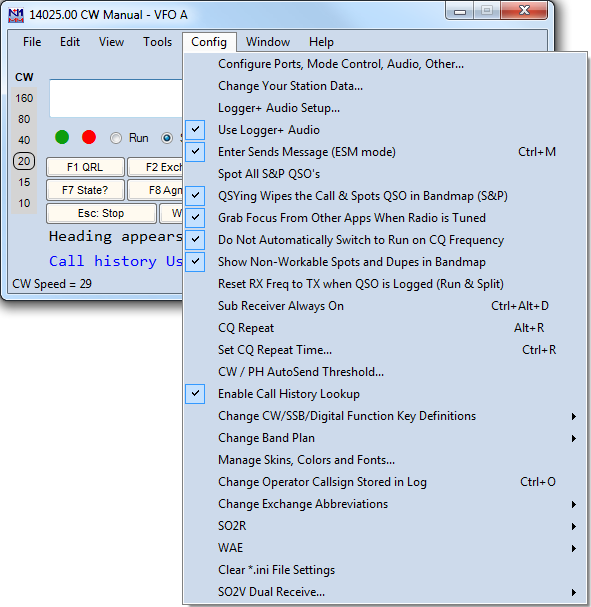Open the Edit menu
The height and width of the screenshot is (607, 591).
point(70,42)
